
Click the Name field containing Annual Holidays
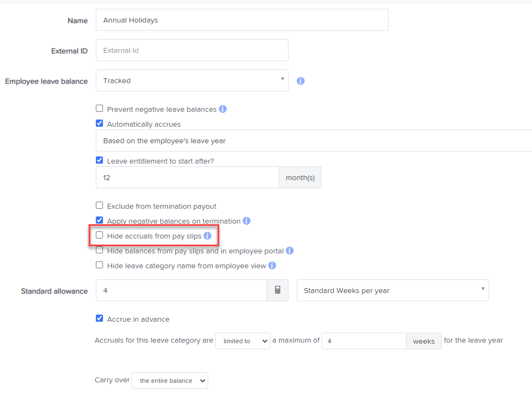242,20
